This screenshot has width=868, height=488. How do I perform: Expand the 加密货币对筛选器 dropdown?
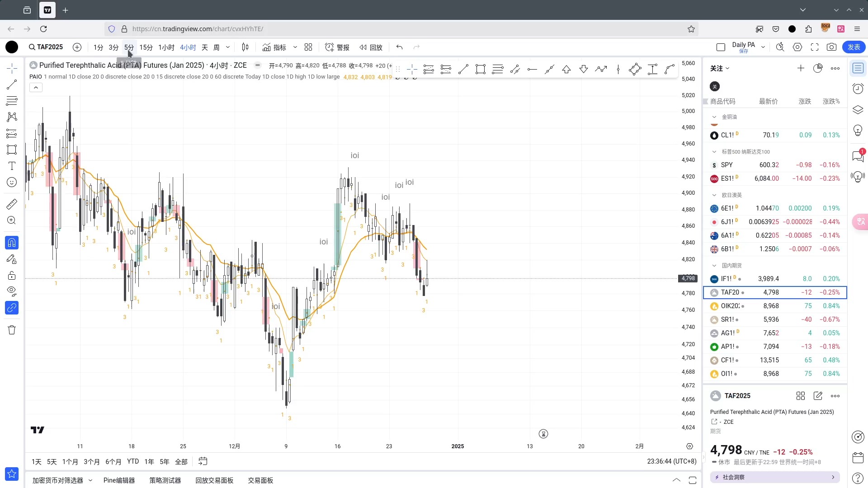pos(90,480)
